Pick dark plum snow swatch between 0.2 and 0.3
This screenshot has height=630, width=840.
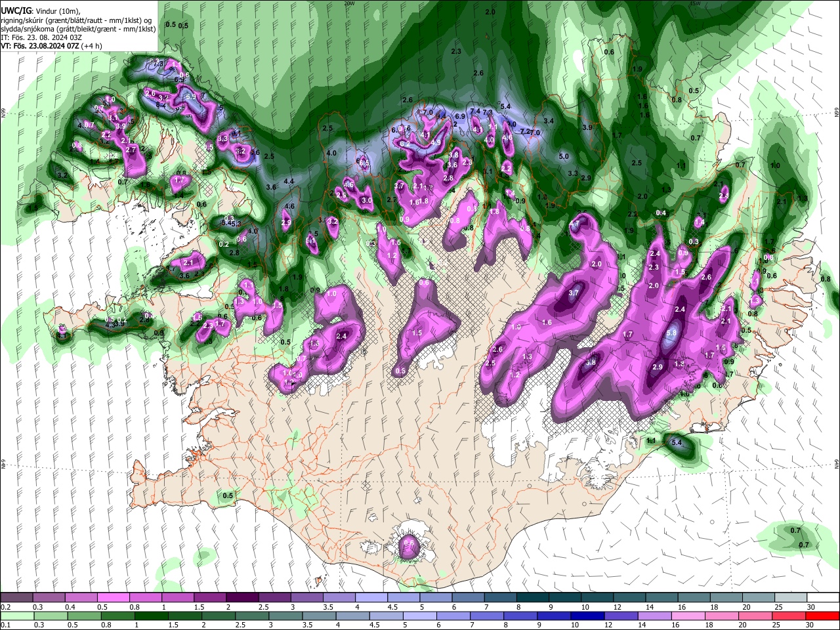[16, 597]
